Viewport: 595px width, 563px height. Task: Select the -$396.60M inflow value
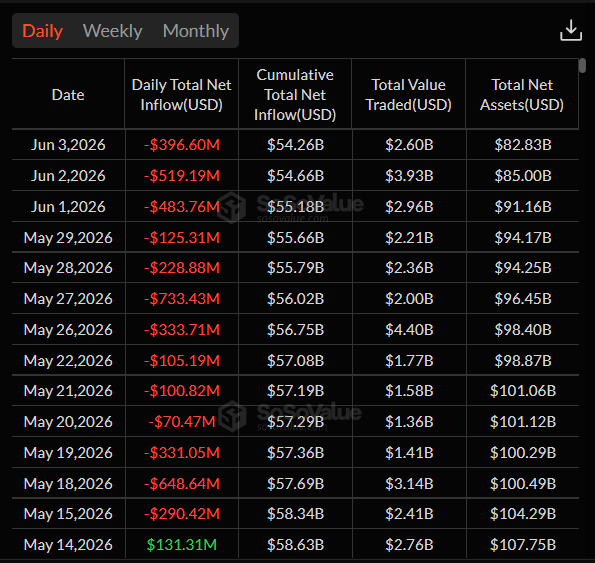(x=182, y=145)
